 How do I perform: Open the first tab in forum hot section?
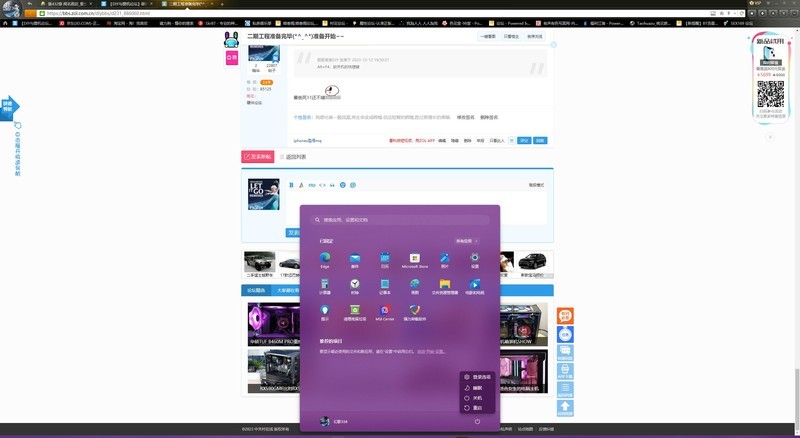tap(256, 290)
